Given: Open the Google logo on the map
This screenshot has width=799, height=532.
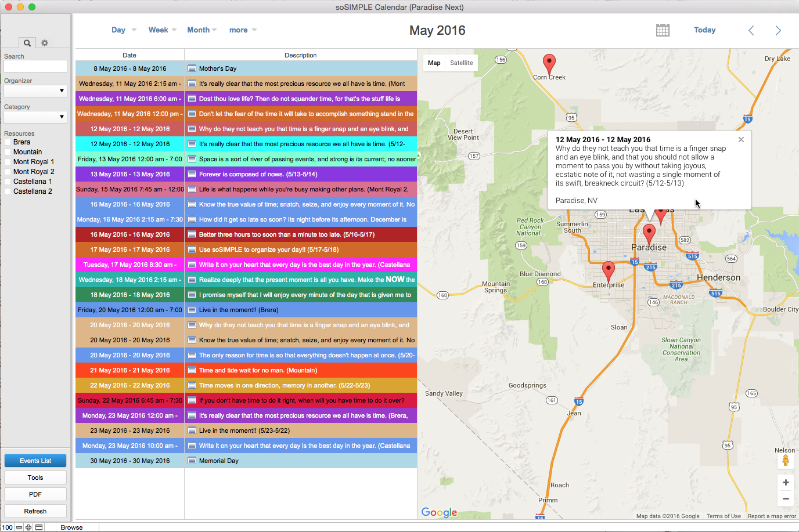Looking at the screenshot, I should pyautogui.click(x=439, y=512).
